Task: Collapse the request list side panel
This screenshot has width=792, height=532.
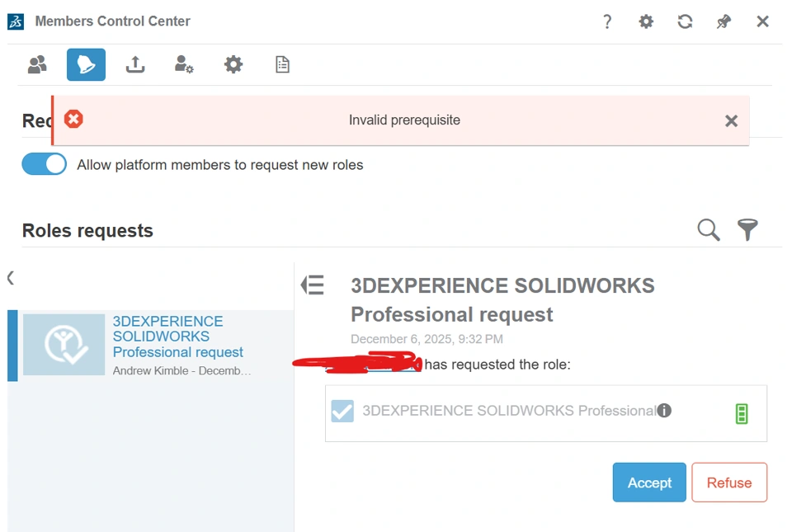Action: point(313,285)
